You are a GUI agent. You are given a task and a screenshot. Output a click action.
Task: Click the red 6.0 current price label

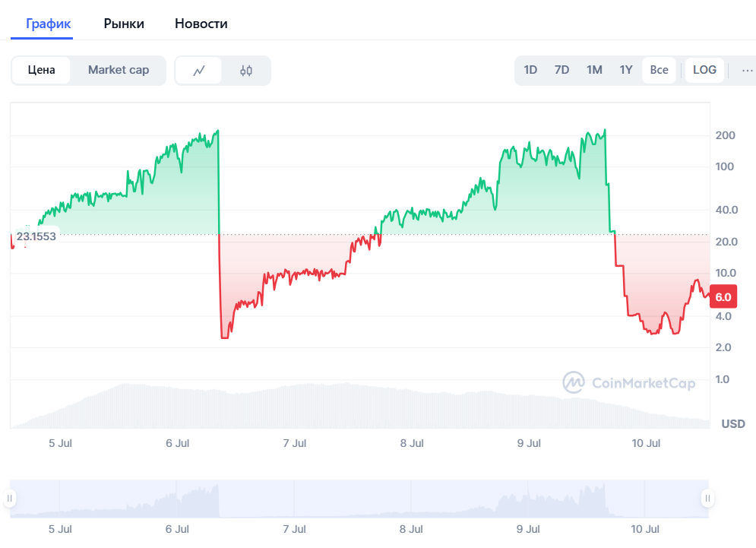[x=723, y=297]
